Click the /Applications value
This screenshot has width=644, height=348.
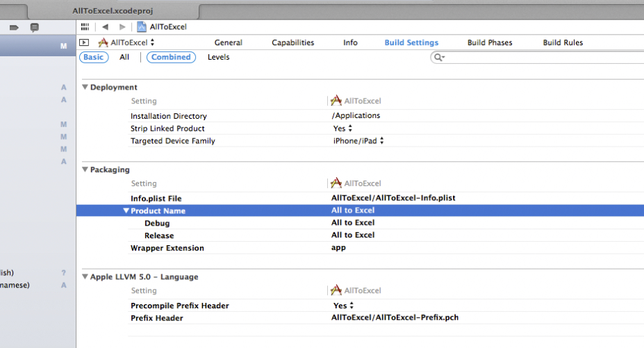point(356,115)
